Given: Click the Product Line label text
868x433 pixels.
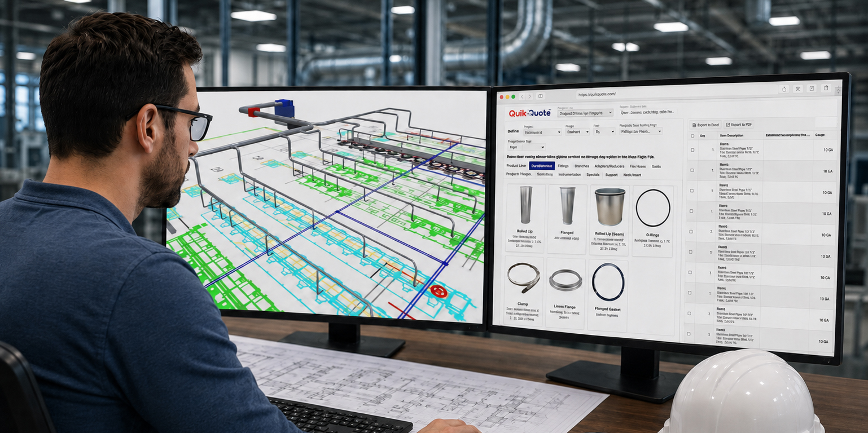Looking at the screenshot, I should pos(516,166).
